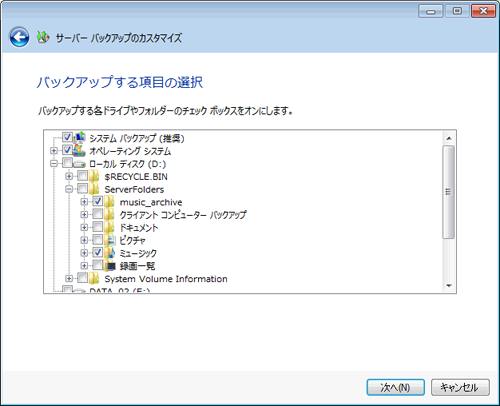
Task: Select the システム バックアップ computer icon
Action: point(80,137)
